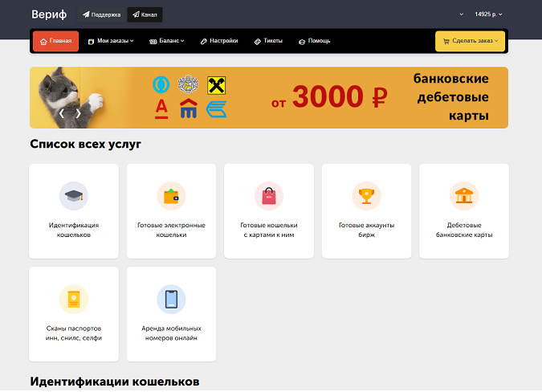Open the Тикеты menu item

pos(268,41)
